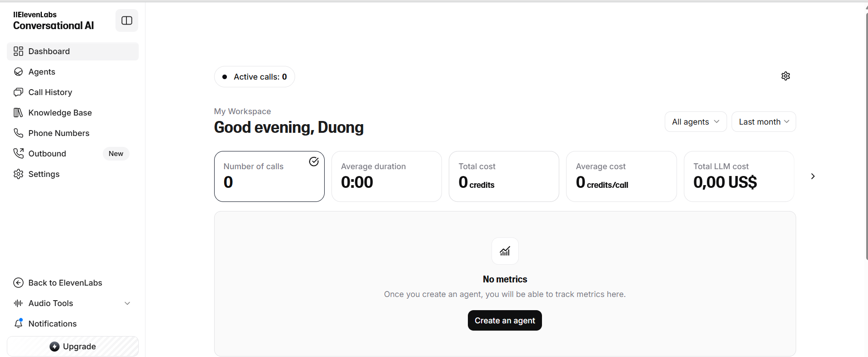Click the Agents icon in sidebar
The image size is (868, 357).
click(18, 72)
